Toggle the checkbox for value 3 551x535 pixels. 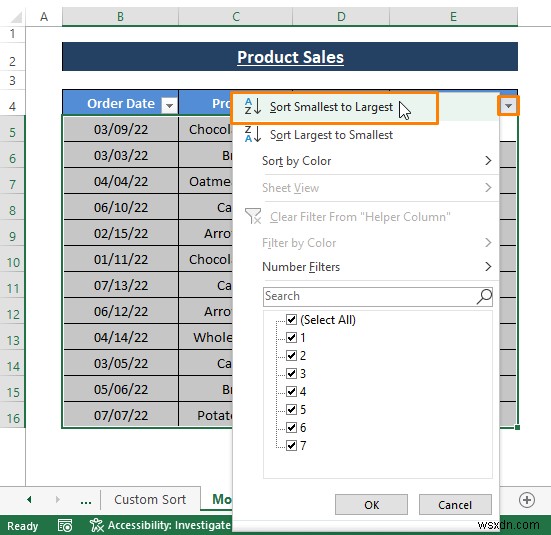pos(291,373)
